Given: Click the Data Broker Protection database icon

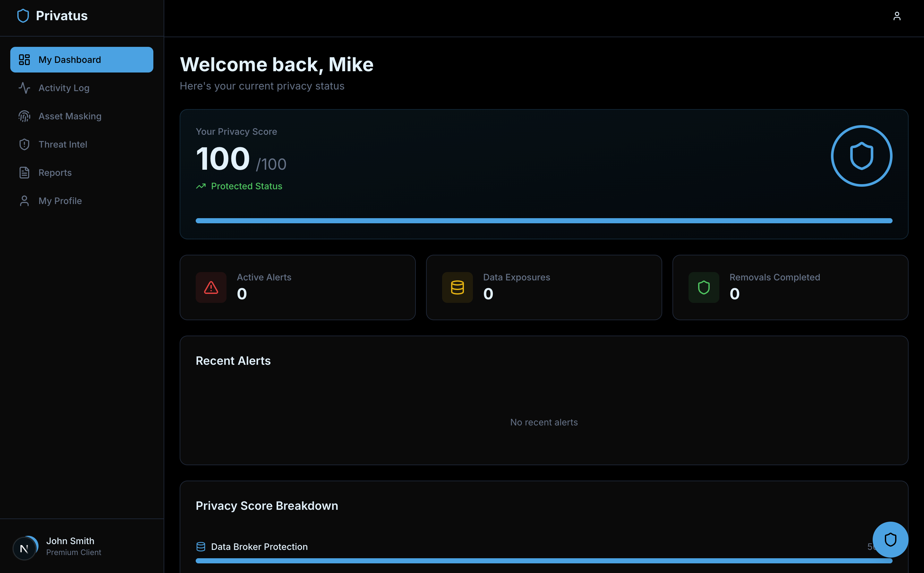Looking at the screenshot, I should coord(201,546).
